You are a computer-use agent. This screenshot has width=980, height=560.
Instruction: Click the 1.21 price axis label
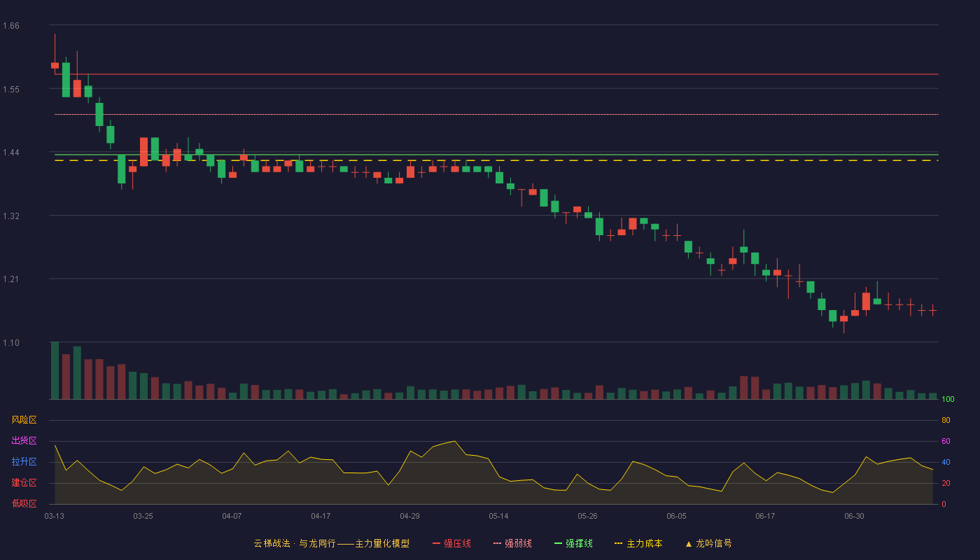coord(11,279)
